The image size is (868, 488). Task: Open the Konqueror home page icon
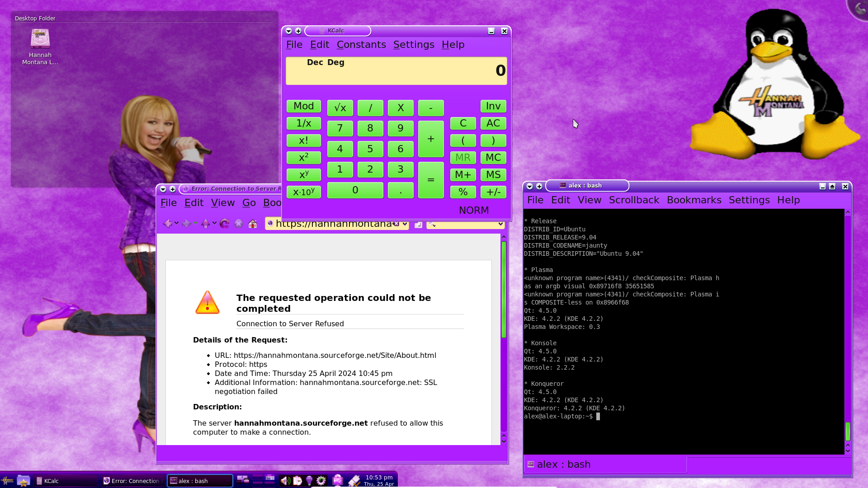tap(253, 224)
